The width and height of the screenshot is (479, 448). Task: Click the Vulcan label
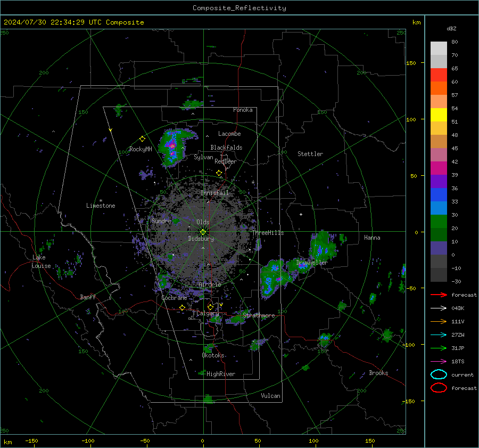(x=270, y=396)
